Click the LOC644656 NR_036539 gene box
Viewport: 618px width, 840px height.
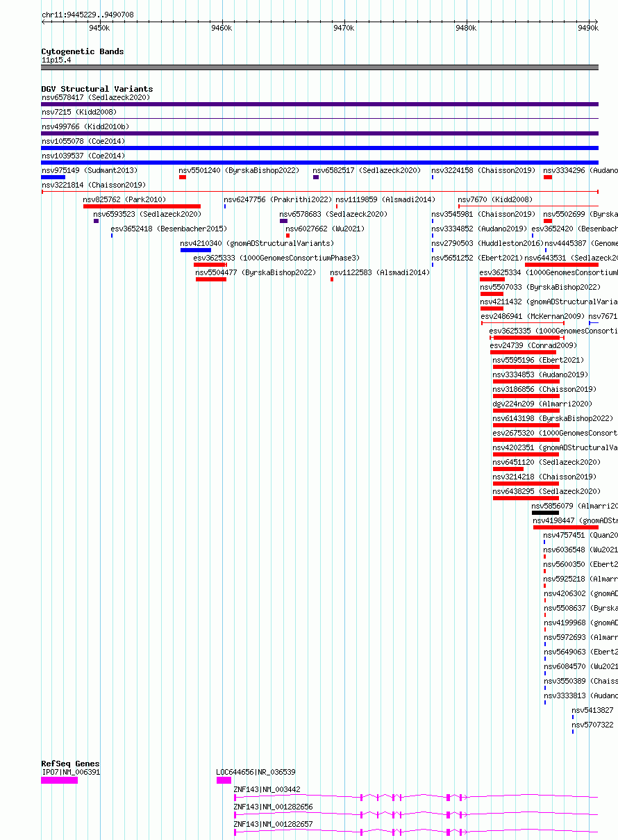click(224, 780)
